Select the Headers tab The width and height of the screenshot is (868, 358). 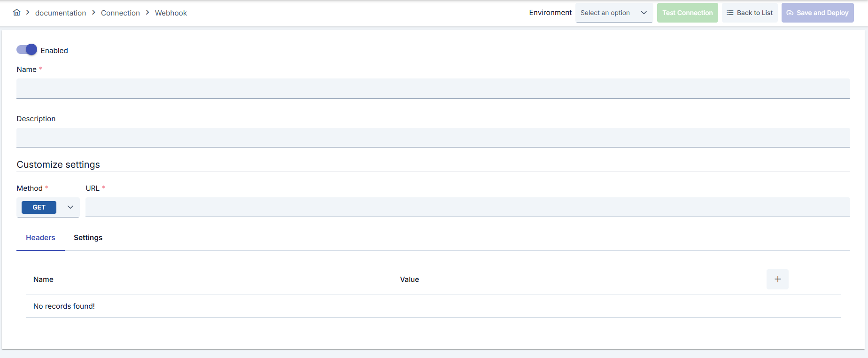[40, 238]
